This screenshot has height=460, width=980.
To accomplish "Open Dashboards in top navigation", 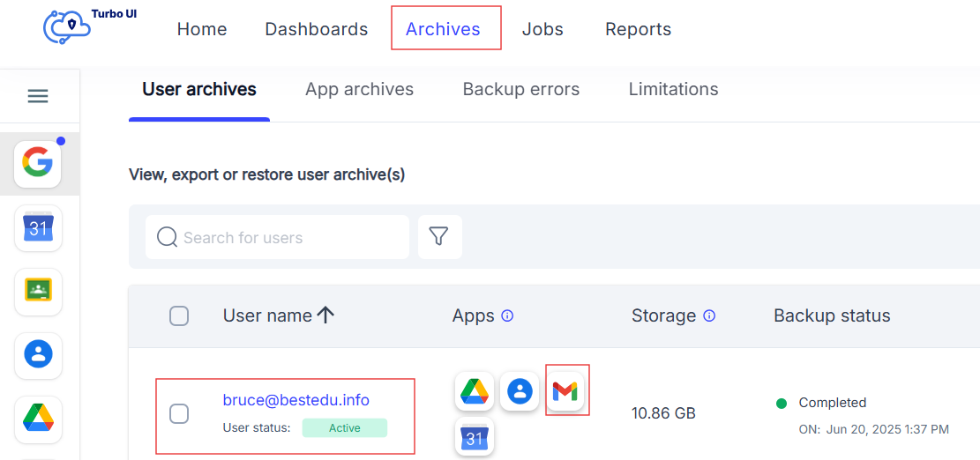I will tap(317, 29).
